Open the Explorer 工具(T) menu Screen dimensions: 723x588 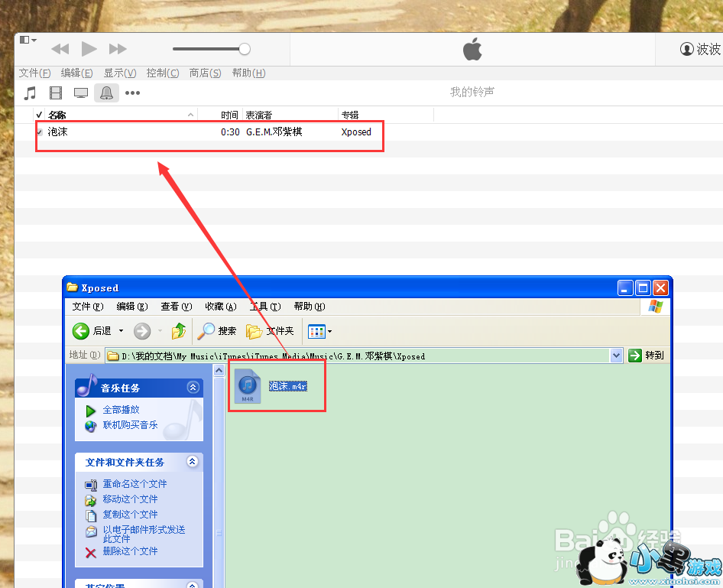click(x=265, y=307)
